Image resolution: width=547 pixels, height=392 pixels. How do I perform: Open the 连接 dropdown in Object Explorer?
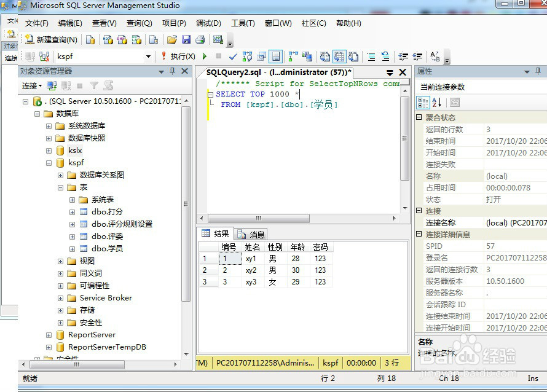point(32,86)
